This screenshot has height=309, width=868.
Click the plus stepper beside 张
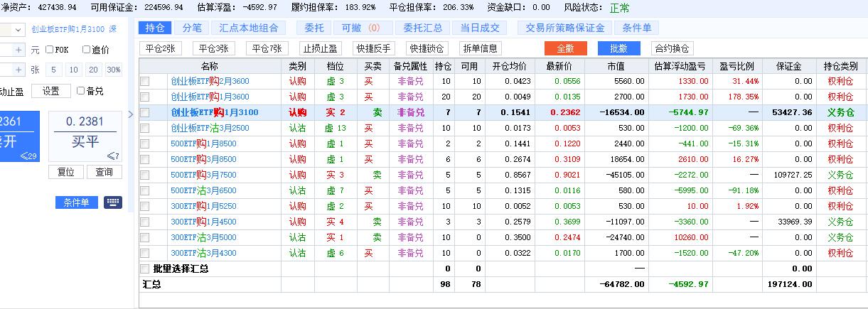pyautogui.click(x=17, y=70)
